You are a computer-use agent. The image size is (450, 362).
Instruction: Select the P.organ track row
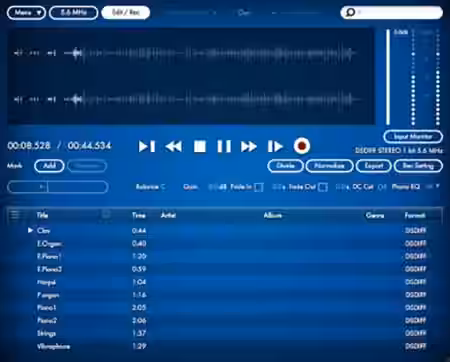click(x=225, y=295)
